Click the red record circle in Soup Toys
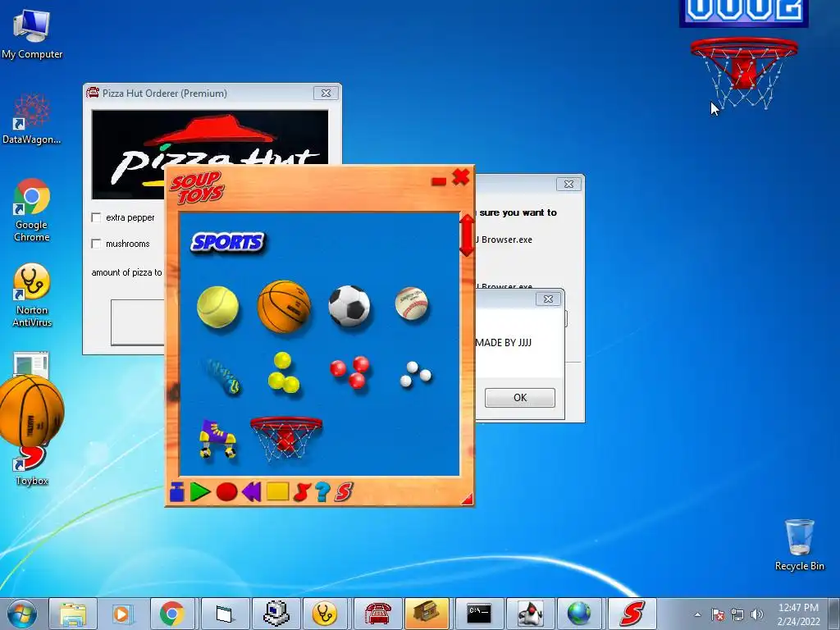Viewport: 840px width, 630px height. pos(226,492)
